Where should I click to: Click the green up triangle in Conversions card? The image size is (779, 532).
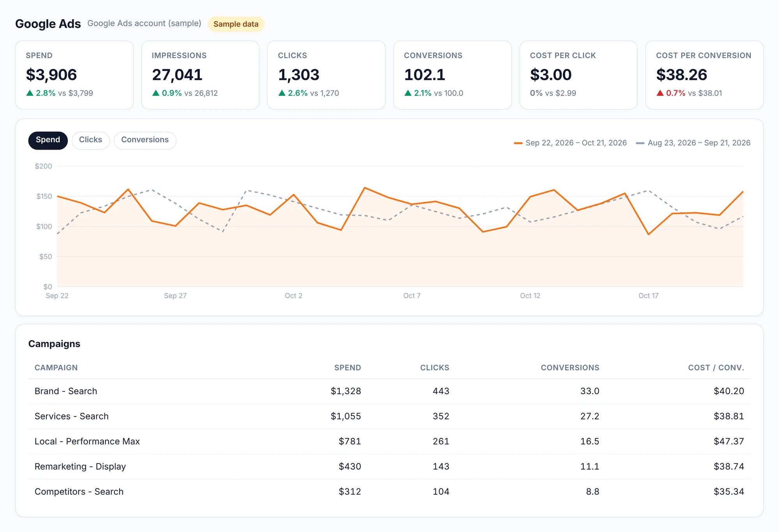(408, 93)
